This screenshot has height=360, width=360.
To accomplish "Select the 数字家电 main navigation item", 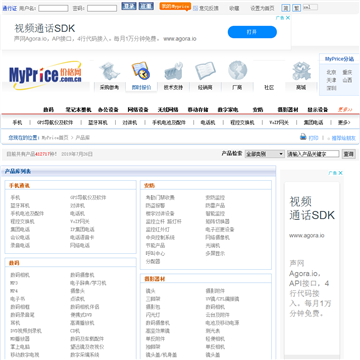I will click(x=228, y=110).
